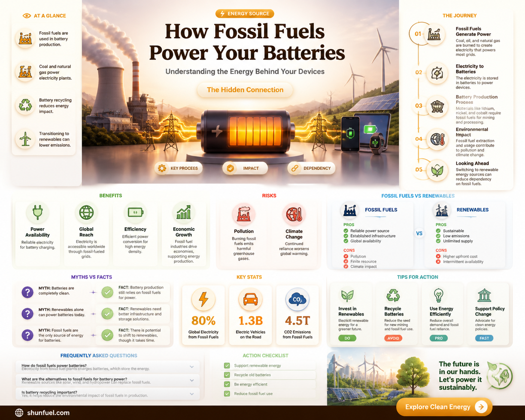Click the smoking factory icon above Pollution
Screen dimensions: 525x420
tap(244, 214)
